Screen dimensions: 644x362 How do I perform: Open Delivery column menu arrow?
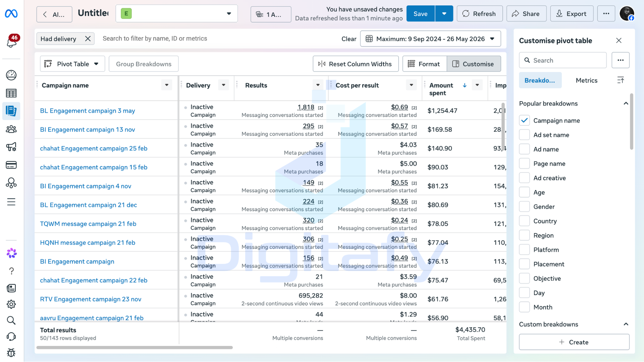click(224, 85)
